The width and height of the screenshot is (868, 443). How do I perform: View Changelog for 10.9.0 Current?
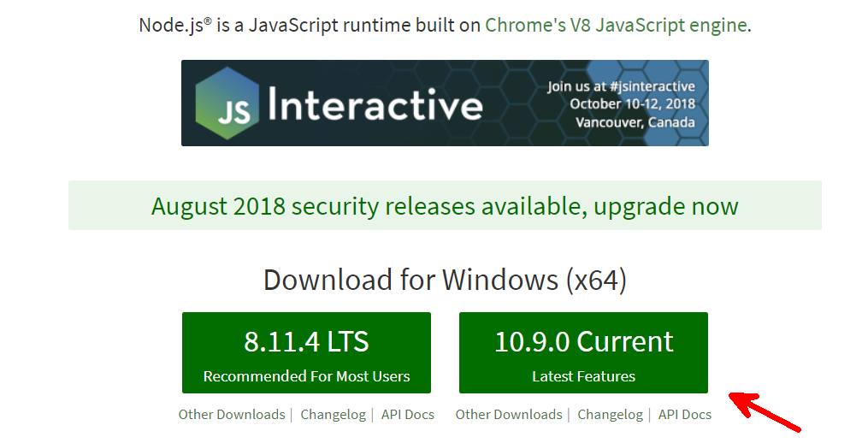click(610, 414)
